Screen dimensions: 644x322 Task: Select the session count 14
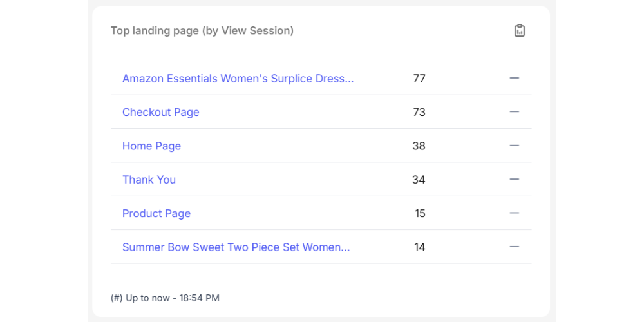420,247
